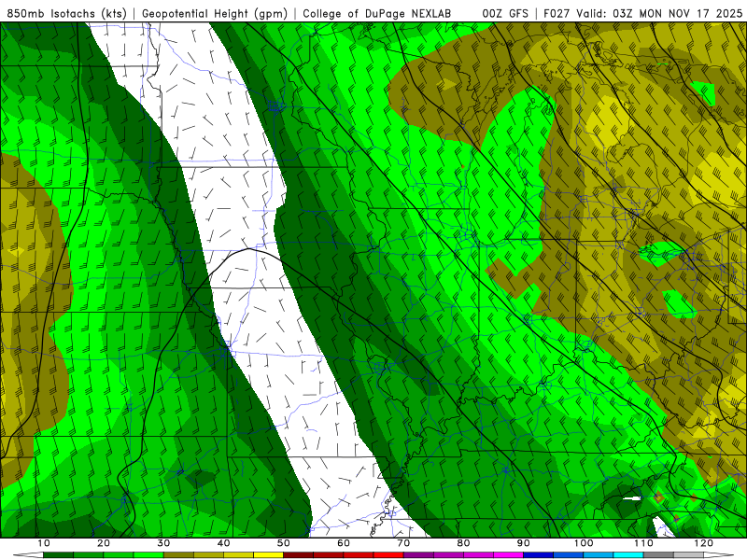
Task: Click the colorbar tick label 70
Action: coord(403,543)
